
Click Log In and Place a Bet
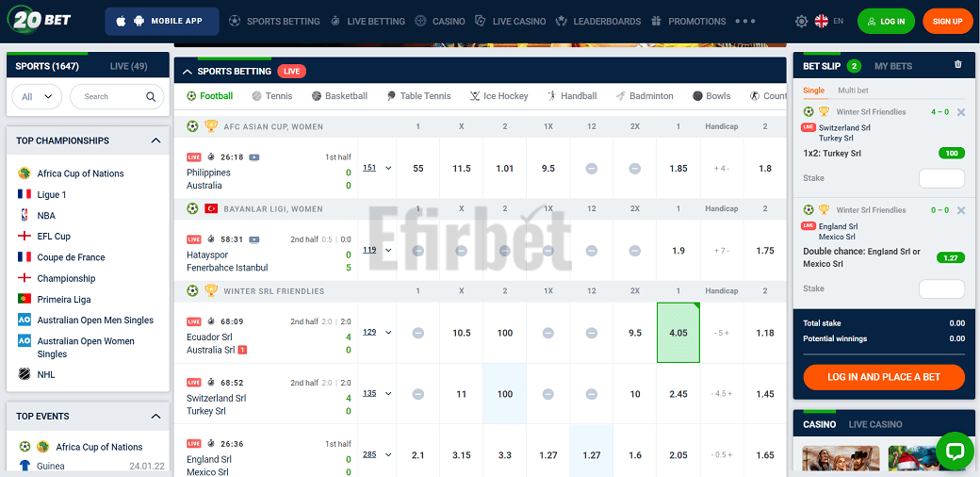point(883,377)
